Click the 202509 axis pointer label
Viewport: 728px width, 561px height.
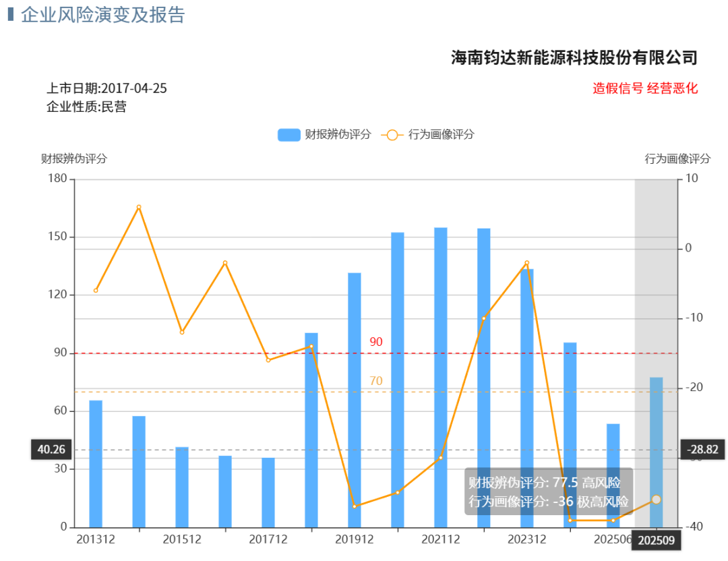[656, 540]
